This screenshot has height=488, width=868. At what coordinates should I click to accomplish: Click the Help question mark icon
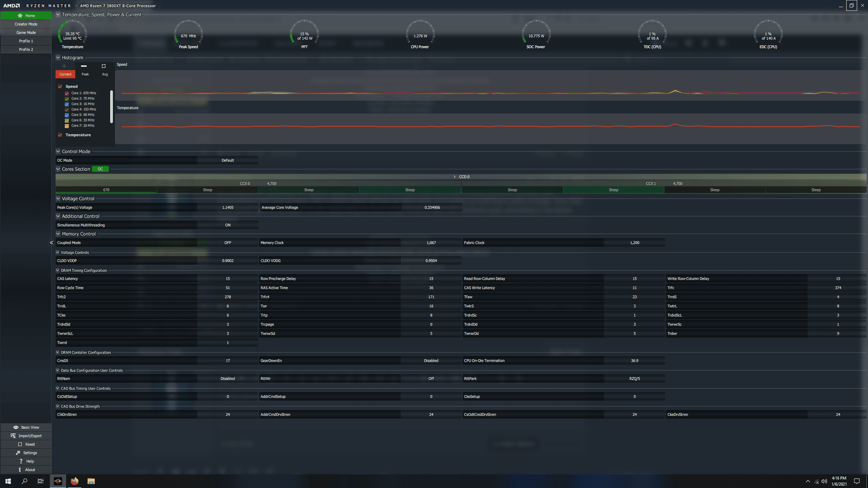click(x=21, y=461)
